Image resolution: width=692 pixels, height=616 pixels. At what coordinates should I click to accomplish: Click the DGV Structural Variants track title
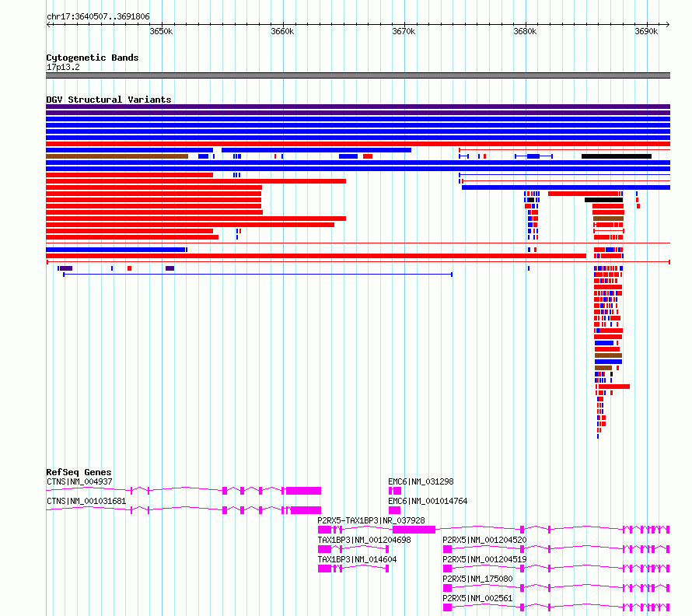[109, 100]
